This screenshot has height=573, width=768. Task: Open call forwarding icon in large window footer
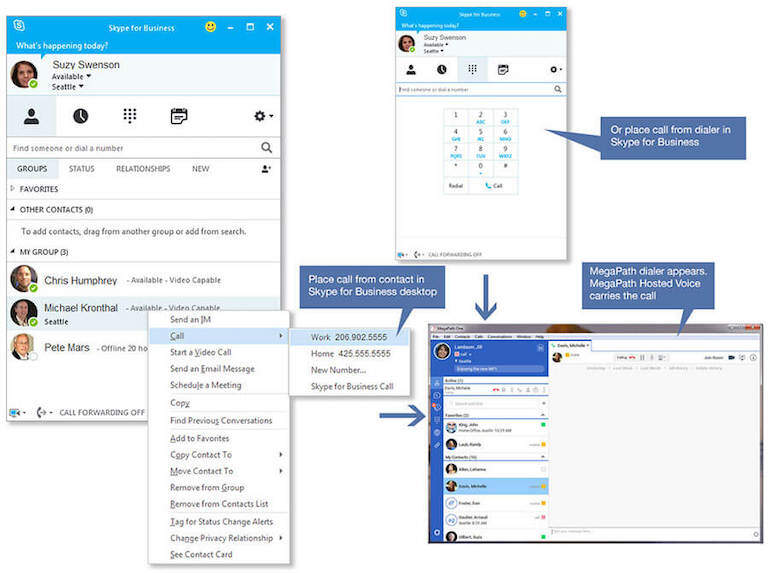click(42, 412)
